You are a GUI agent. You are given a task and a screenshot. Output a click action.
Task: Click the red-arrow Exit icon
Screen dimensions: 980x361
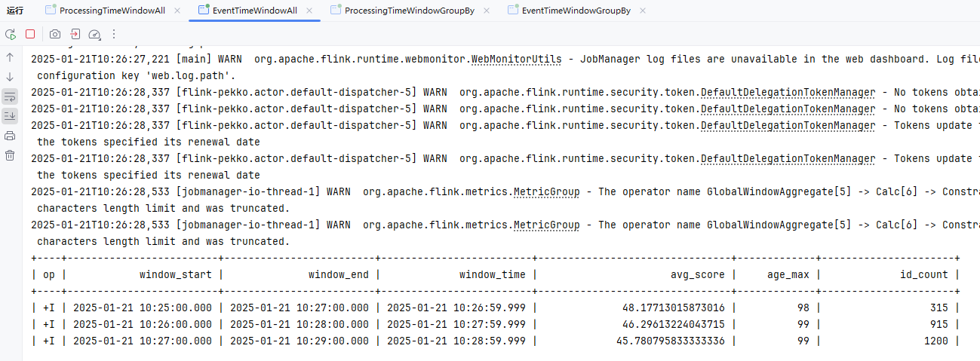click(75, 34)
